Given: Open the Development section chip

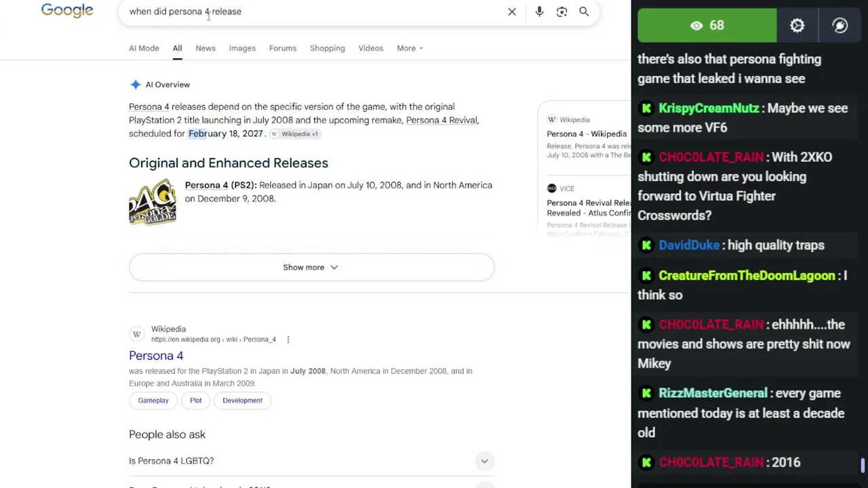Looking at the screenshot, I should (242, 401).
